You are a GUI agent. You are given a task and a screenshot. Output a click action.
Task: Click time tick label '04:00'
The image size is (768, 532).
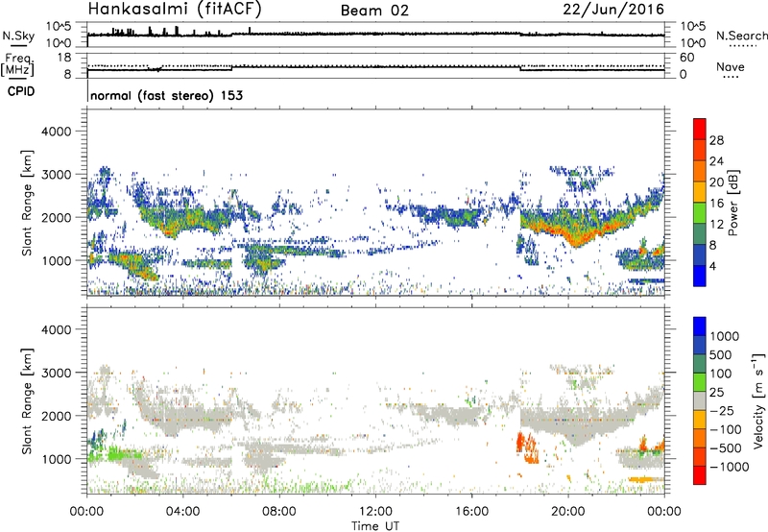tap(183, 512)
